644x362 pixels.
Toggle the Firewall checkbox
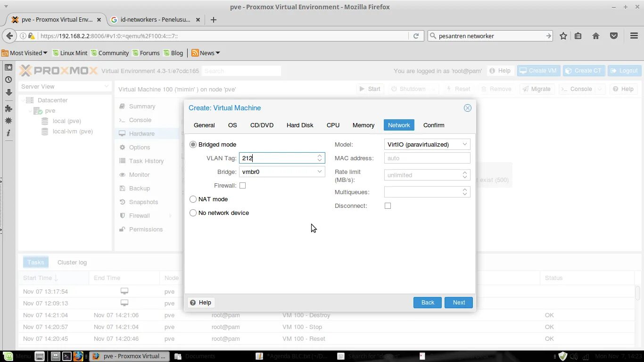(242, 186)
